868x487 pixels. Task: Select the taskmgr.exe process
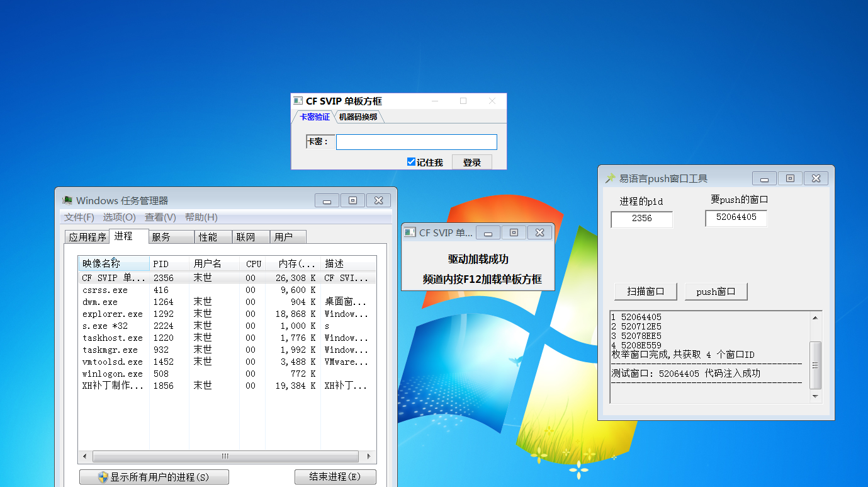click(x=110, y=350)
